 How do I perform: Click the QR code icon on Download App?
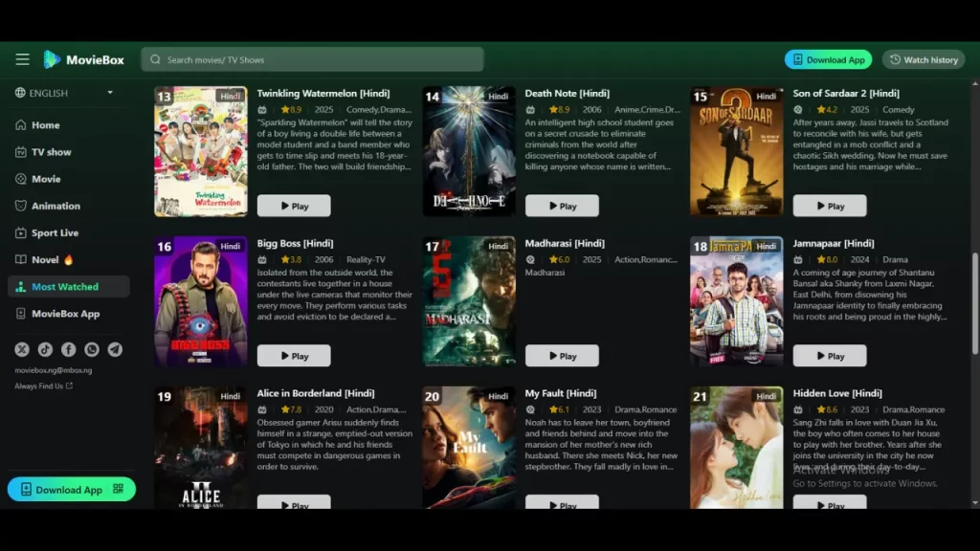[118, 489]
